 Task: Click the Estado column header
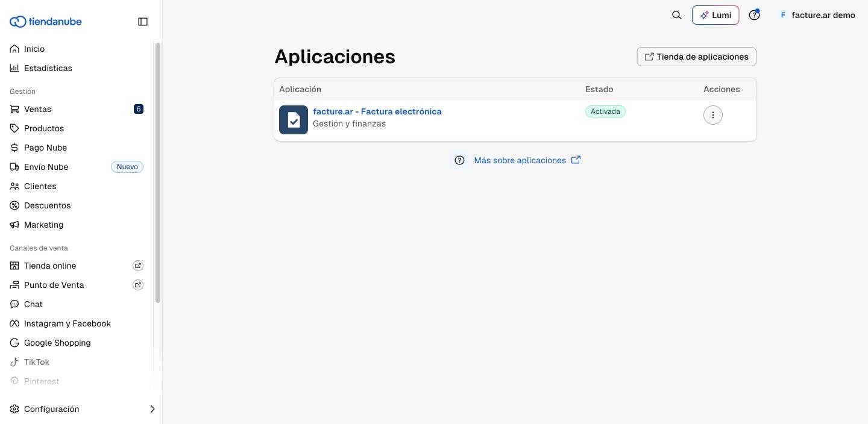pyautogui.click(x=599, y=89)
